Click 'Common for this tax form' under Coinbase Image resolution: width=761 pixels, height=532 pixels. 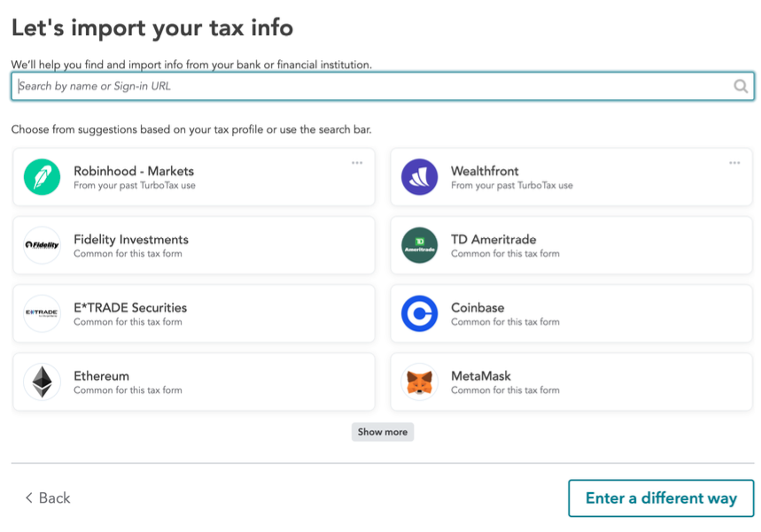tap(505, 322)
